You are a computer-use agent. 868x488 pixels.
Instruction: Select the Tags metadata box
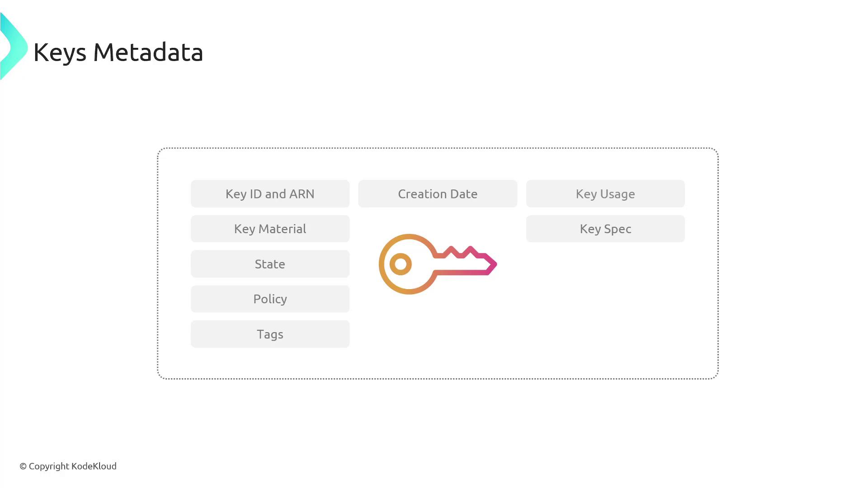coord(270,334)
